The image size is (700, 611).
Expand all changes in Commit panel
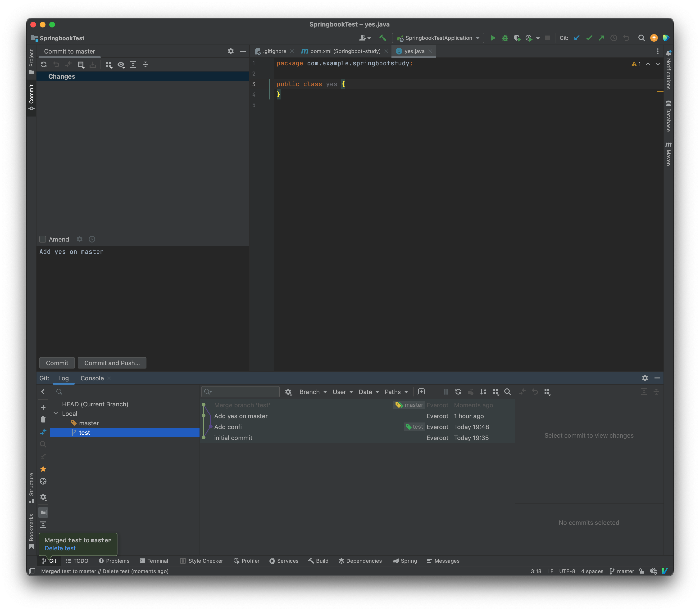pos(133,64)
